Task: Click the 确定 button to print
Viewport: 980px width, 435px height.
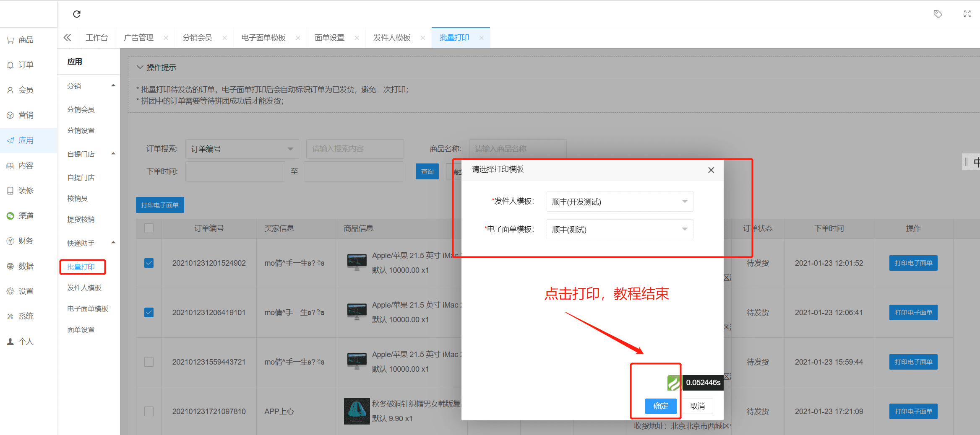Action: pyautogui.click(x=660, y=406)
